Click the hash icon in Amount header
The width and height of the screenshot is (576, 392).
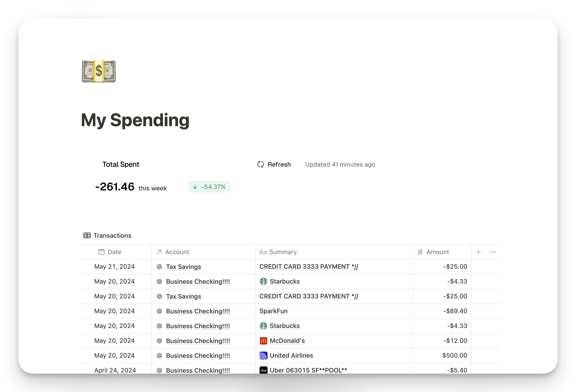click(420, 252)
